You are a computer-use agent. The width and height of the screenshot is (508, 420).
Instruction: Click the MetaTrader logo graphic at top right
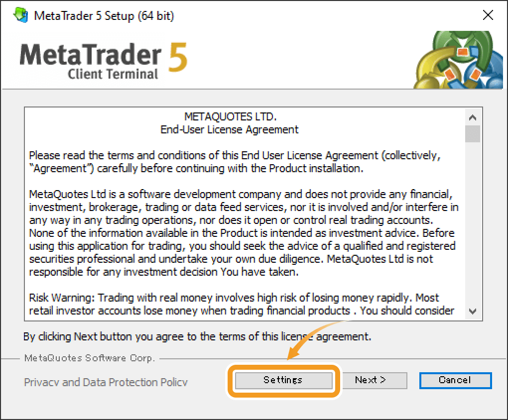[x=458, y=60]
